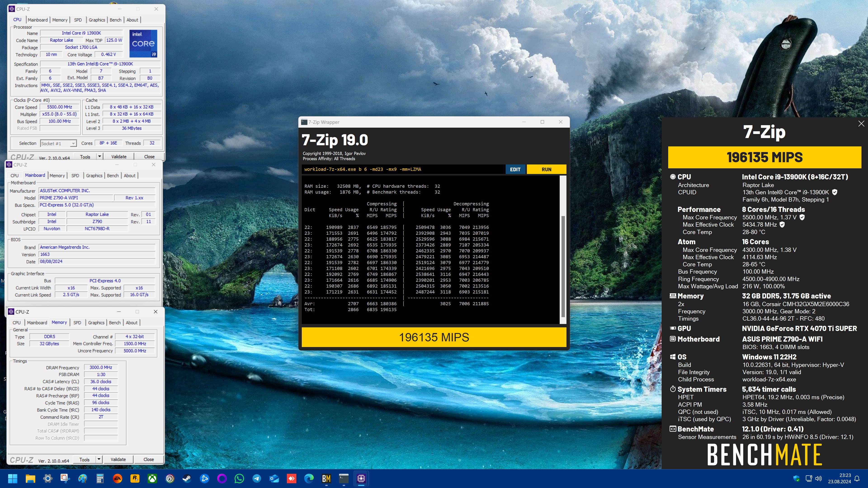Switch to BenchMate via its taskbar icon
The image size is (868, 488).
click(x=326, y=478)
